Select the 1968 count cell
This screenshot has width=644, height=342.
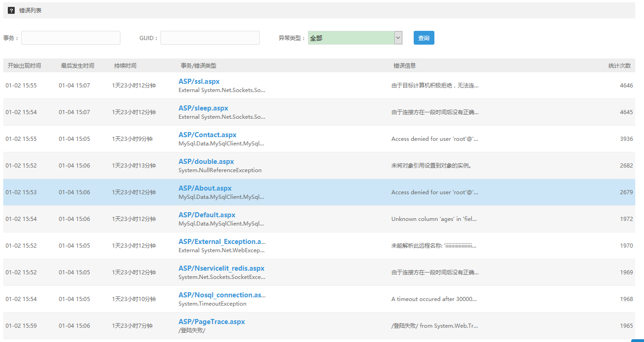click(x=626, y=299)
